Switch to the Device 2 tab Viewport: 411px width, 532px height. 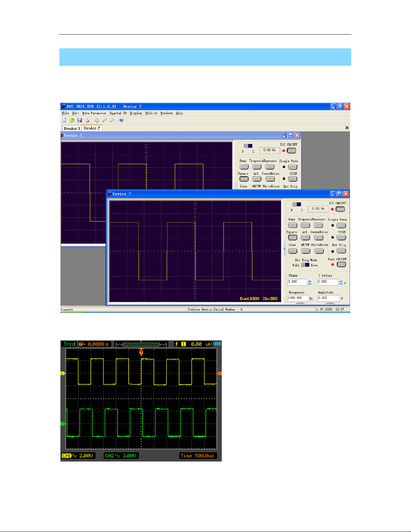92,128
